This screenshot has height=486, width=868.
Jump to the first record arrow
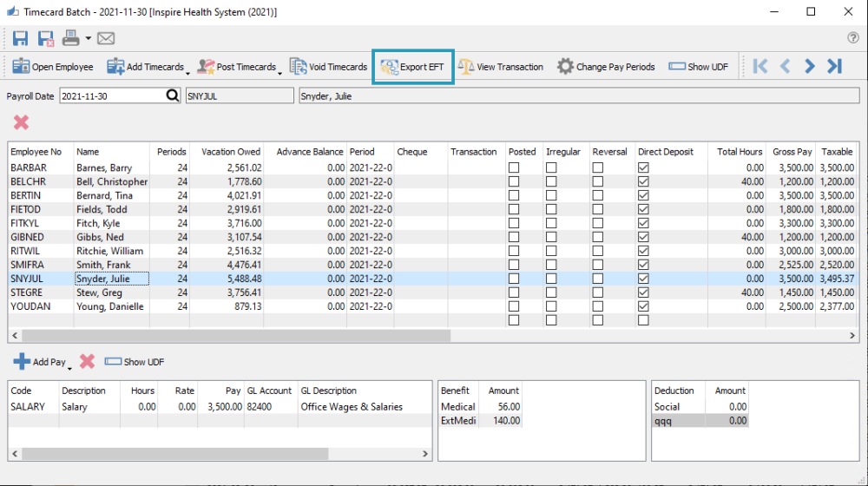pos(760,67)
